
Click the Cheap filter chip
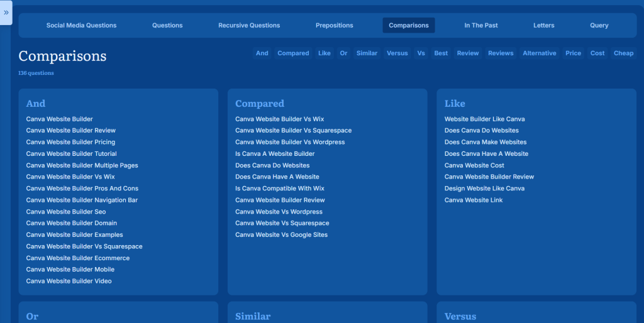click(623, 53)
